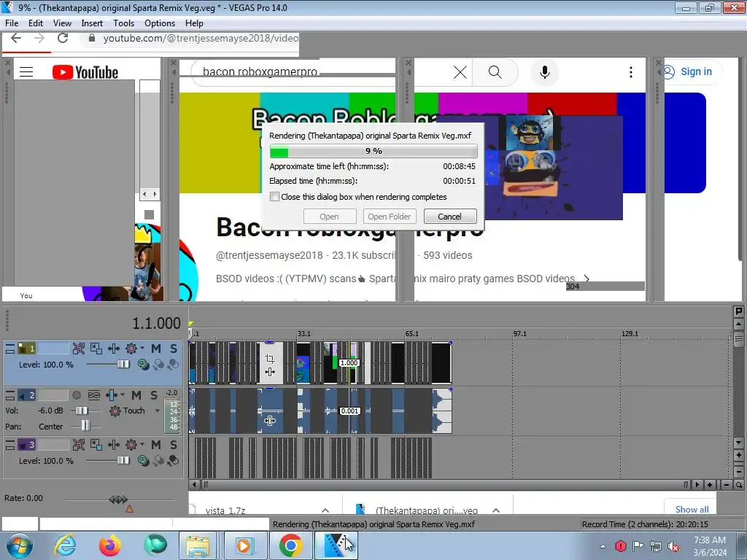This screenshot has width=747, height=560.
Task: Open Track FX on video track 3
Action: 114,445
